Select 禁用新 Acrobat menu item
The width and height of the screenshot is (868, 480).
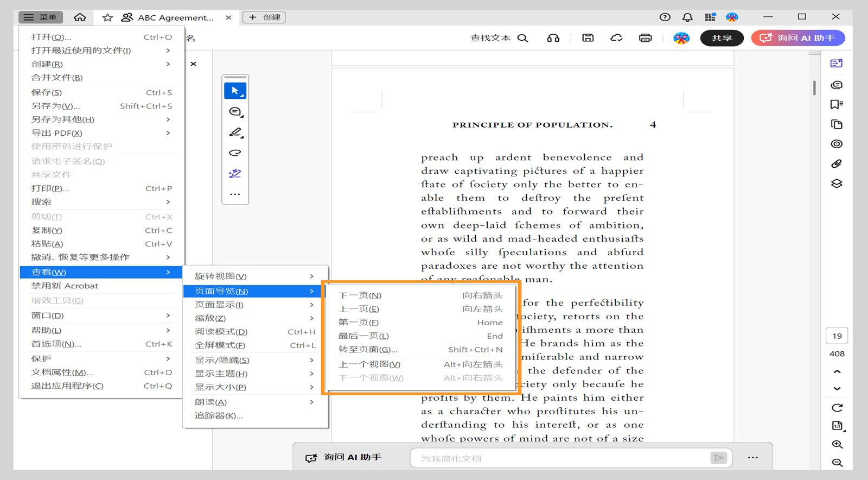pos(101,286)
